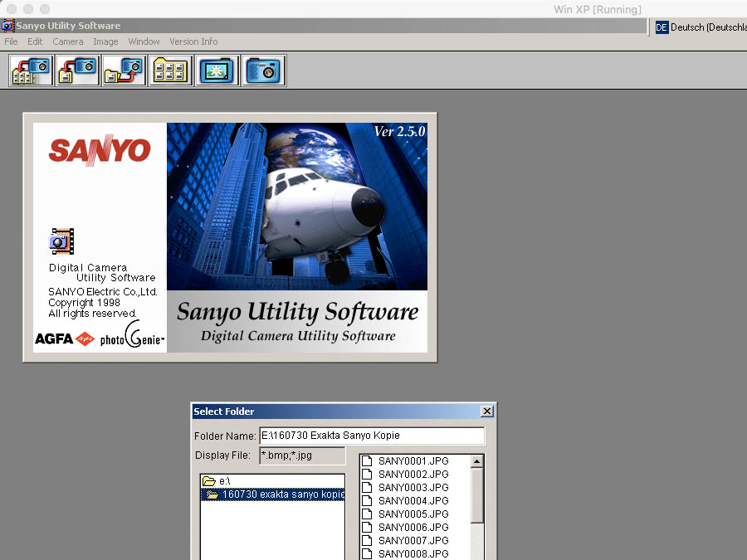Select file SANY0004.JPG
This screenshot has width=747, height=560.
(405, 501)
